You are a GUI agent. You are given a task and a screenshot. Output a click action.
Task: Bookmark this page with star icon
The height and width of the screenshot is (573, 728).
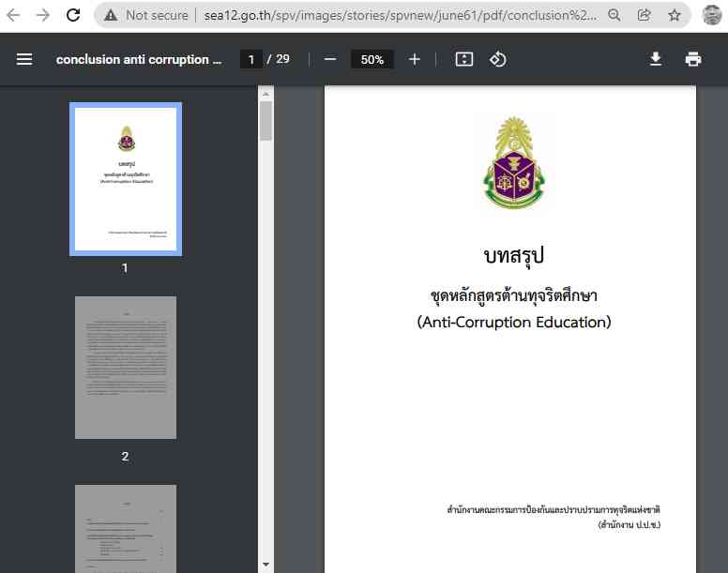675,15
